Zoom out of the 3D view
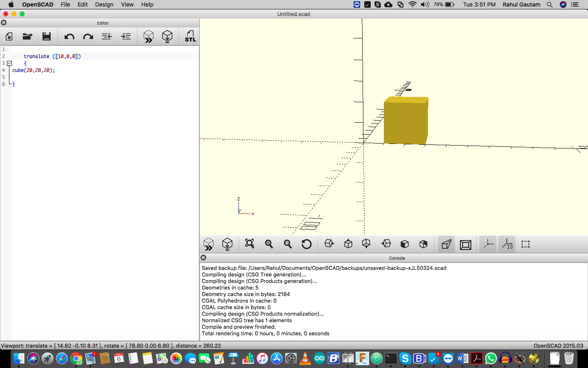The image size is (588, 368). 288,244
